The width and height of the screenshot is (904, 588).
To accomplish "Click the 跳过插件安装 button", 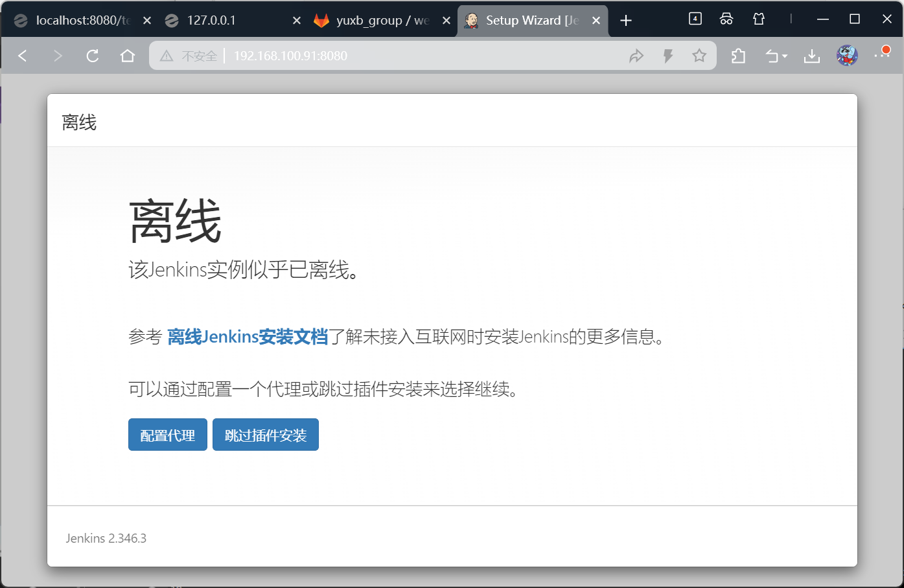I will (x=266, y=435).
